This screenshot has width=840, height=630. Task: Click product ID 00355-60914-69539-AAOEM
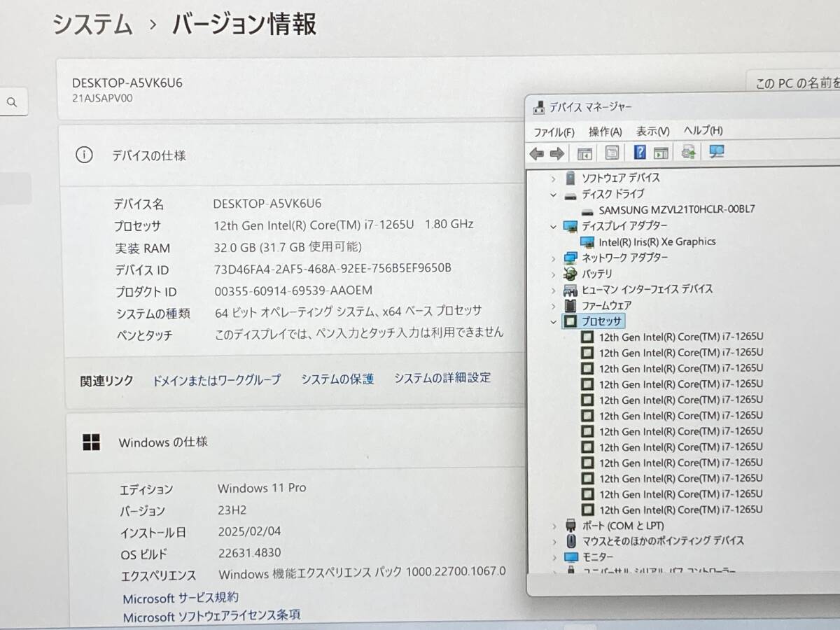coord(293,290)
